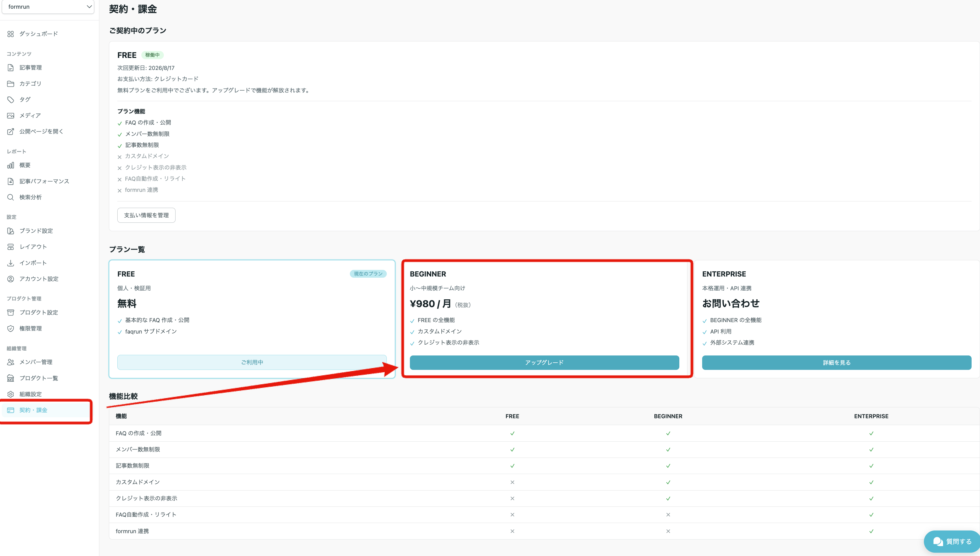This screenshot has height=556, width=980.
Task: Click the 権限管理 shield icon
Action: point(11,329)
